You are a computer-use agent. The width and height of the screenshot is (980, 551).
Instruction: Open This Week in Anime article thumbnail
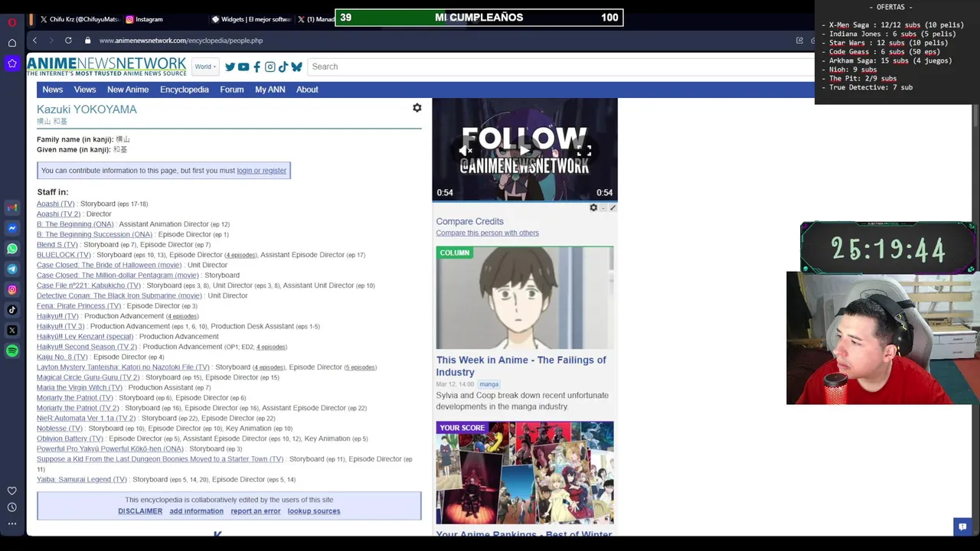click(524, 298)
